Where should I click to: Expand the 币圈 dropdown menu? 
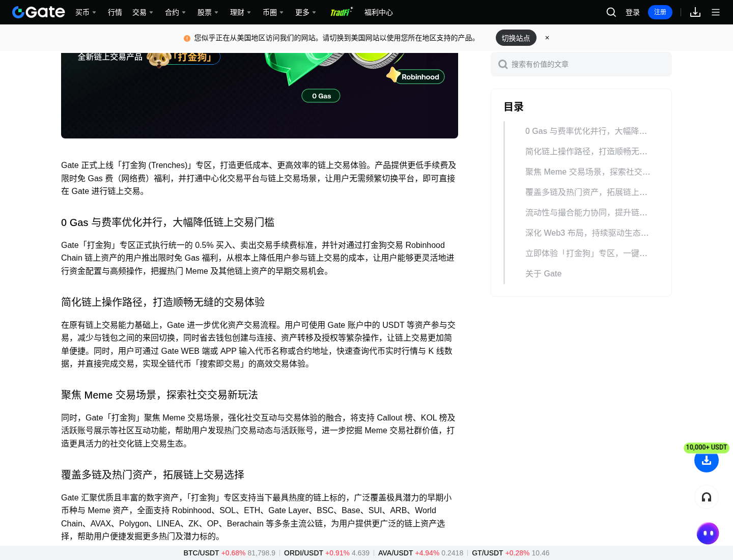(273, 12)
